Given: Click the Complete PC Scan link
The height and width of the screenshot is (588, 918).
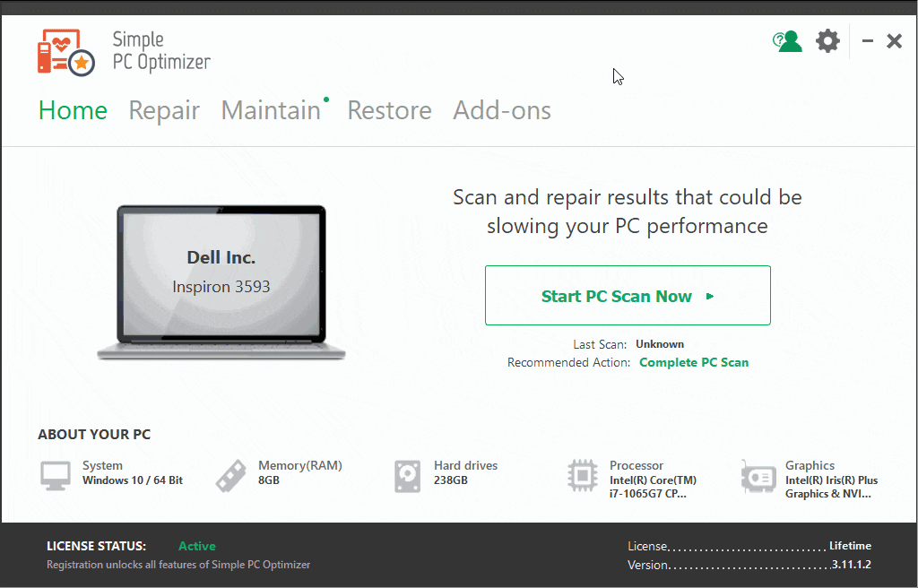Looking at the screenshot, I should [694, 362].
